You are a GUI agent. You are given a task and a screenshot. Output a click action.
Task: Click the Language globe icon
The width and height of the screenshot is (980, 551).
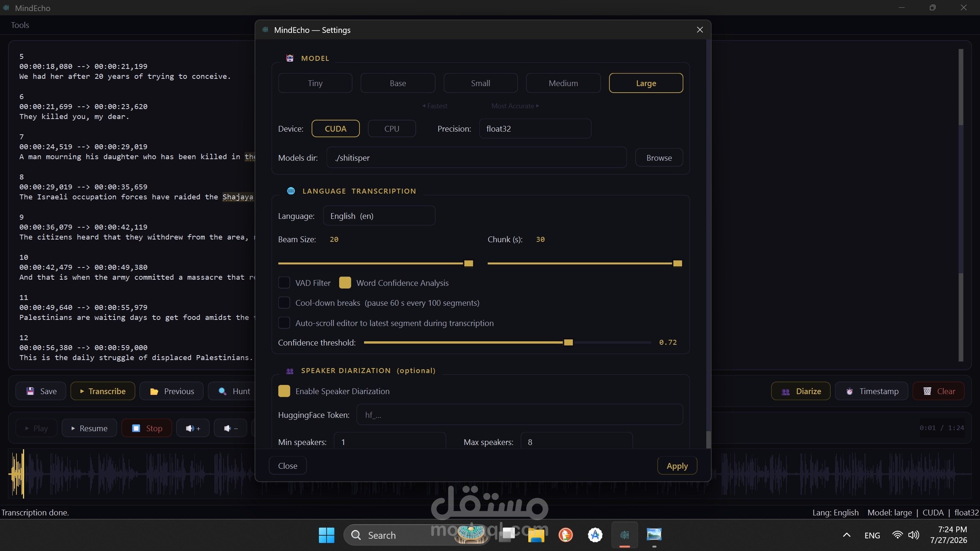[x=291, y=191]
